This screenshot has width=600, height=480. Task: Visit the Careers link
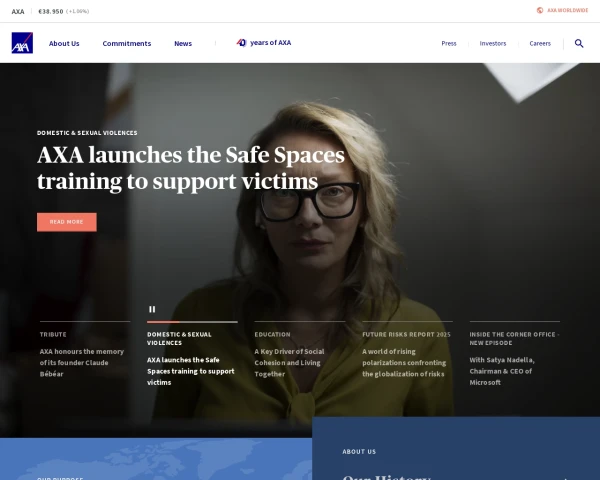(x=540, y=43)
